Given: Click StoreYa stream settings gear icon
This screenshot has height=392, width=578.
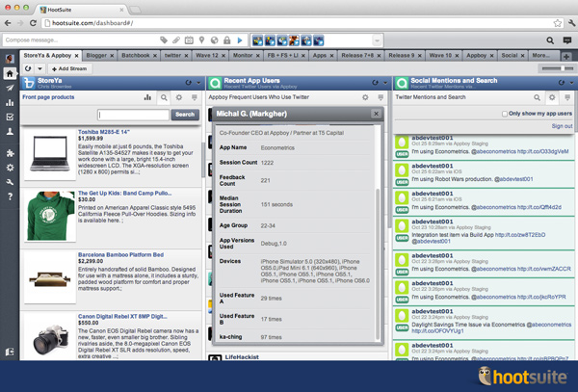Looking at the screenshot, I should tap(179, 97).
